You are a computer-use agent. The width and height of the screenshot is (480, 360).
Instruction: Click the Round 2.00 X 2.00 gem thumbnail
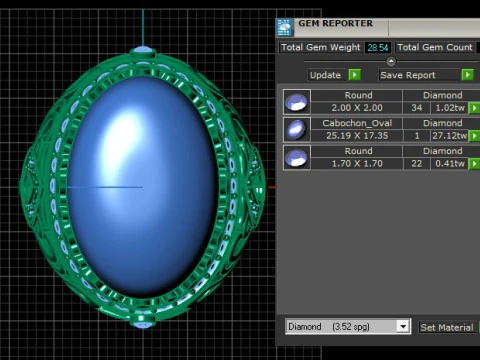click(x=297, y=102)
